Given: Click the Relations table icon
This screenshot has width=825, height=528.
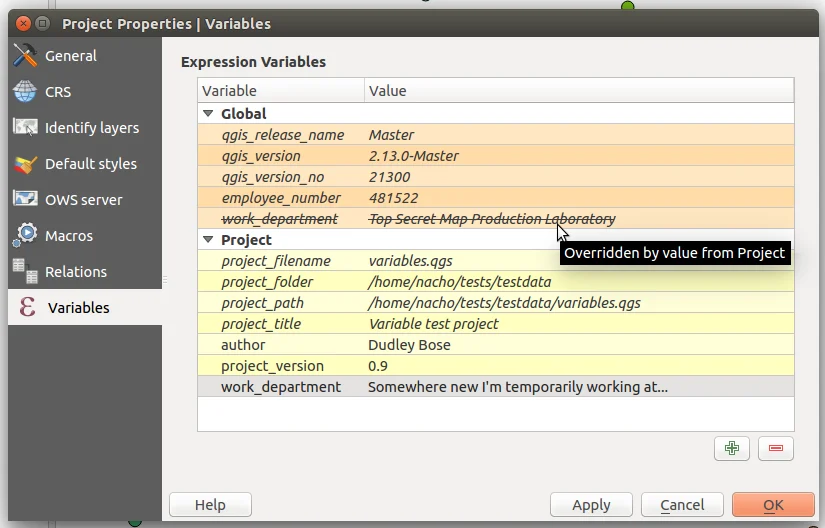Looking at the screenshot, I should pyautogui.click(x=25, y=271).
